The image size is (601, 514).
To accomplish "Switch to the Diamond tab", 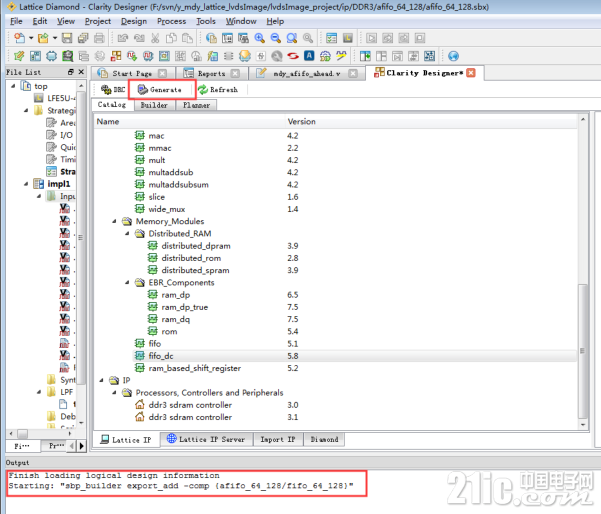I will pyautogui.click(x=324, y=439).
